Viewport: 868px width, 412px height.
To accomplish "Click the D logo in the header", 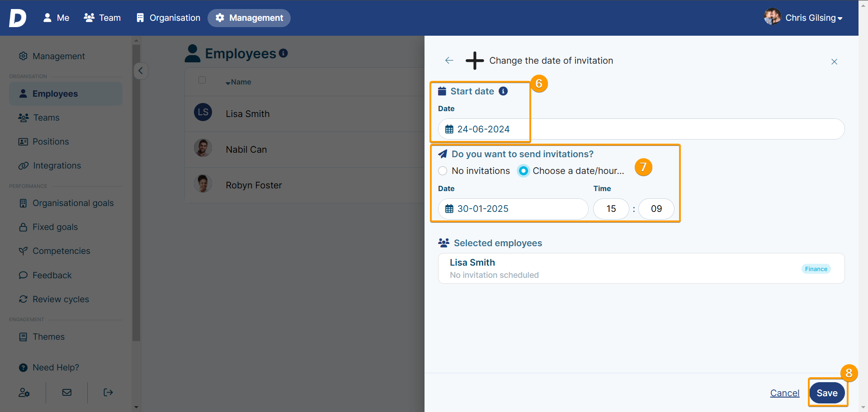I will [18, 18].
